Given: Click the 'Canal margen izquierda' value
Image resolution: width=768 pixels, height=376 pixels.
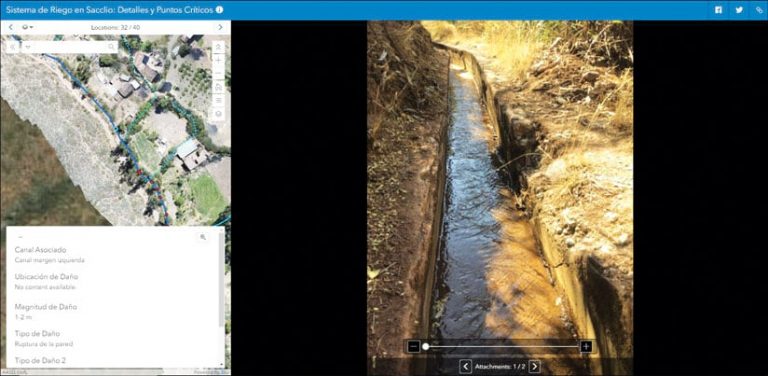Looking at the screenshot, I should coord(49,260).
